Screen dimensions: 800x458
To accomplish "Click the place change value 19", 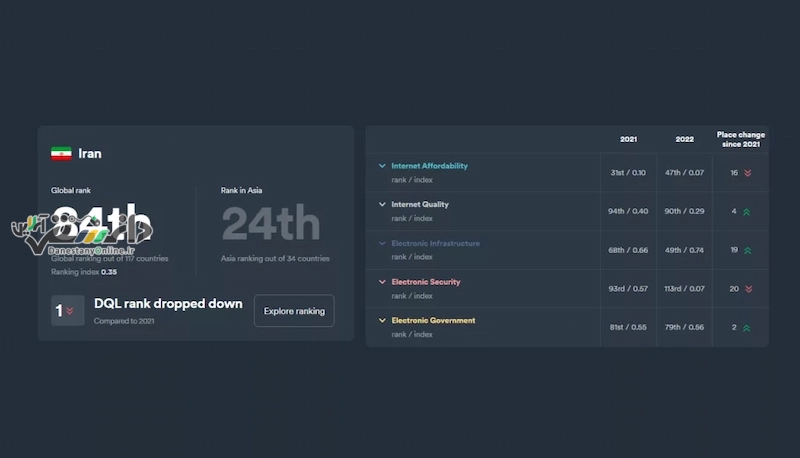I will point(734,250).
